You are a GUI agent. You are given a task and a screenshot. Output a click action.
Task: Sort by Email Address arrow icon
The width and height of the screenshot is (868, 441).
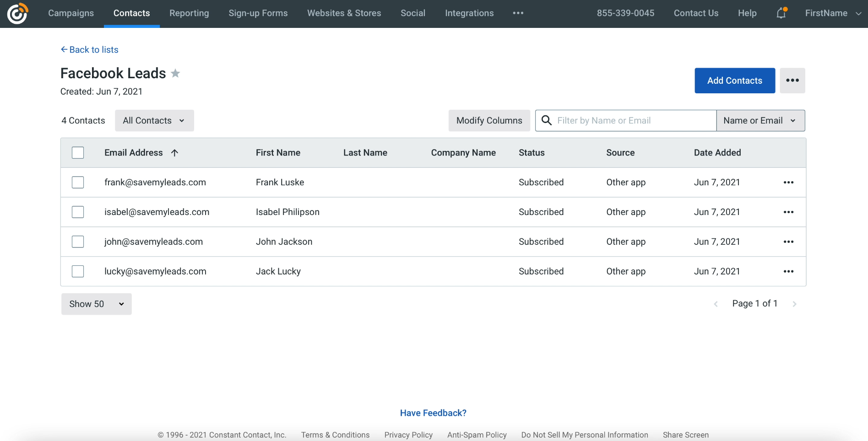[174, 153]
